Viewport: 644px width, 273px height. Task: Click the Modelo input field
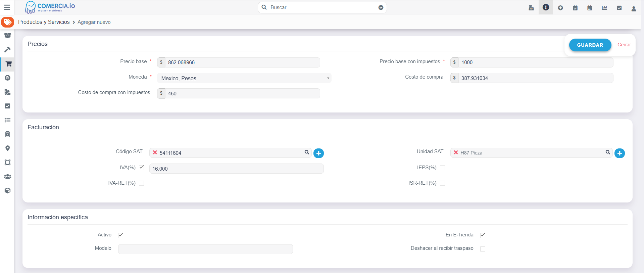click(x=205, y=249)
